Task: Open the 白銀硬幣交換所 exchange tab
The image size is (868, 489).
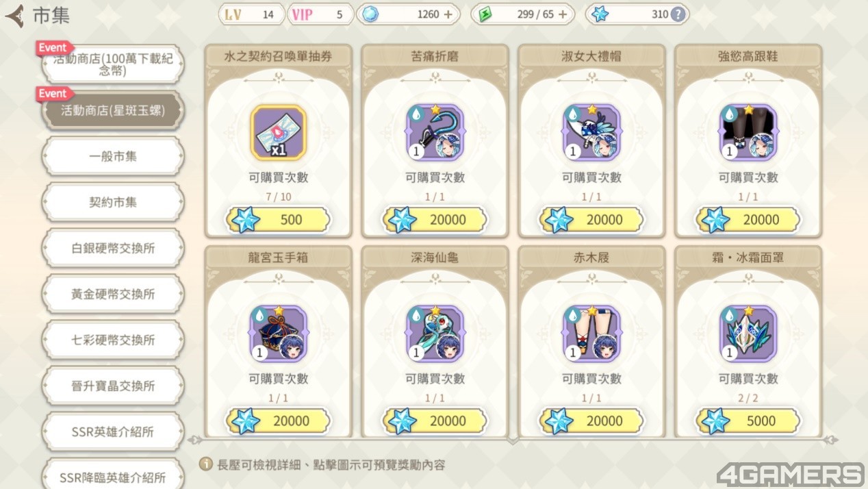Action: (113, 248)
